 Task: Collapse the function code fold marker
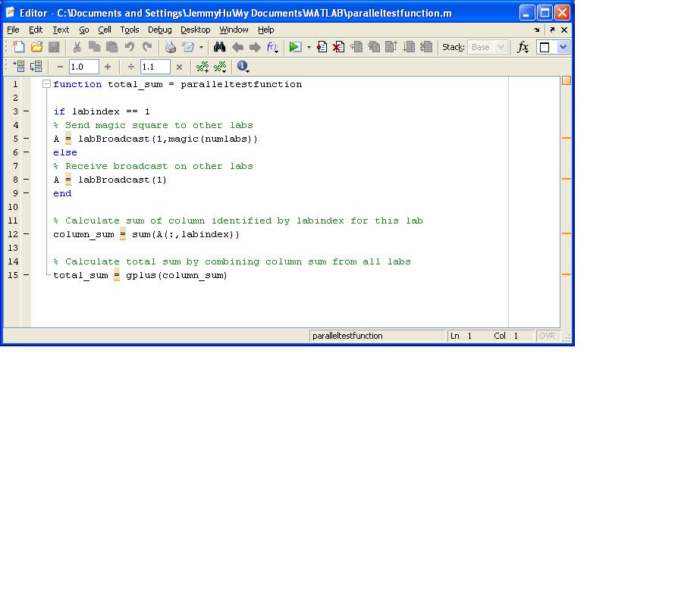pyautogui.click(x=46, y=84)
